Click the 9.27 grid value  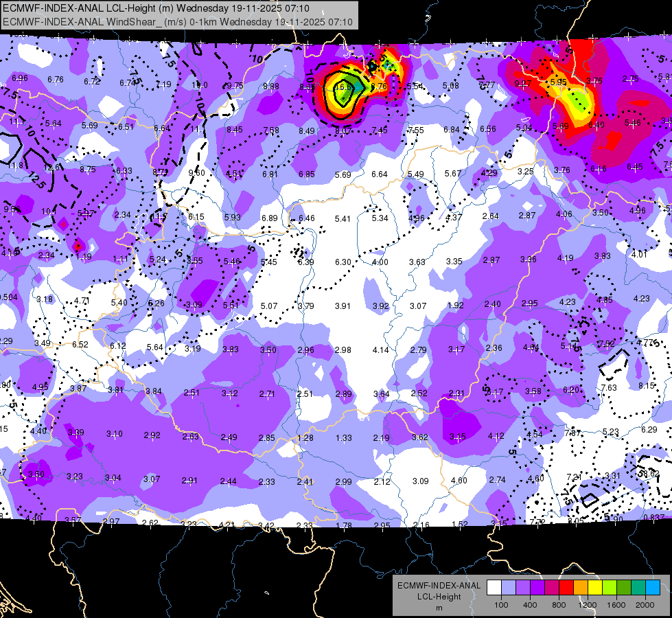click(x=523, y=84)
